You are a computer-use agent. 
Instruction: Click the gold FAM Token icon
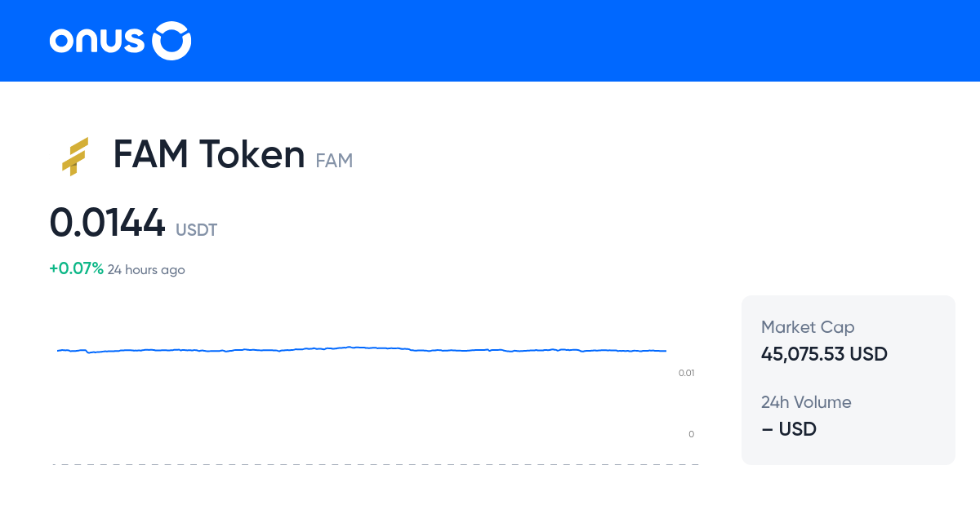click(x=74, y=157)
